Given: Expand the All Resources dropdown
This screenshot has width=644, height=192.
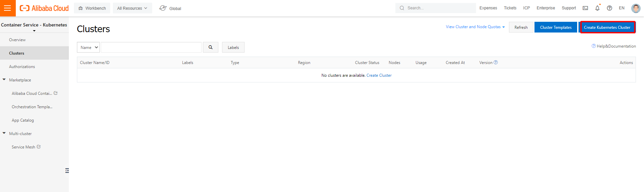Looking at the screenshot, I should [132, 8].
